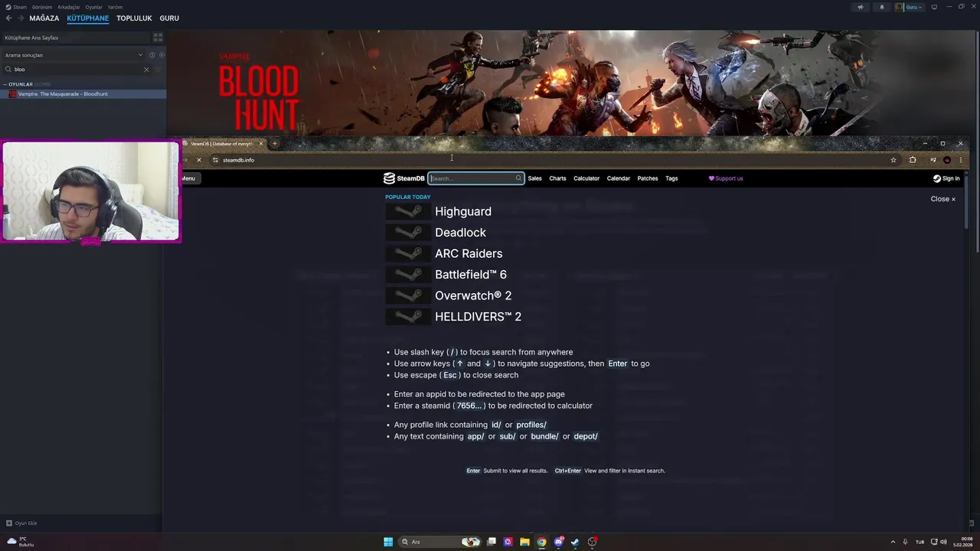The width and height of the screenshot is (980, 551).
Task: Open the SteamDB Charts link
Action: pyautogui.click(x=557, y=178)
